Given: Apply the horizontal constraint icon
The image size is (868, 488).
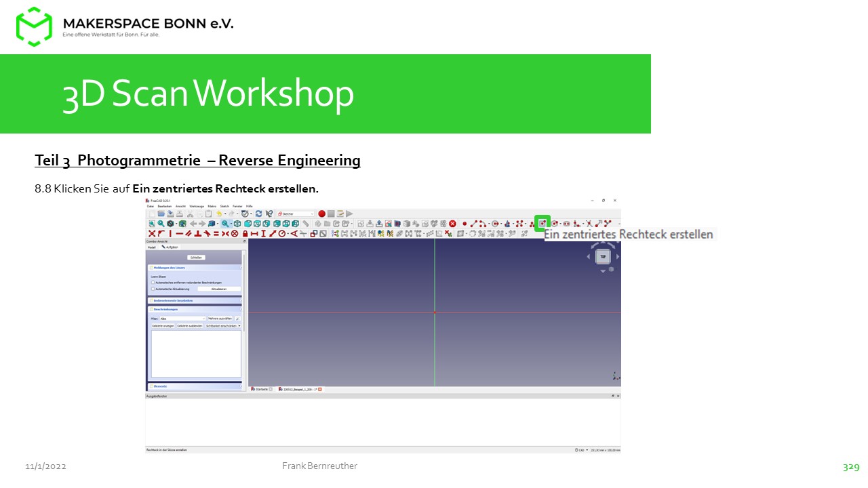Looking at the screenshot, I should pos(180,234).
